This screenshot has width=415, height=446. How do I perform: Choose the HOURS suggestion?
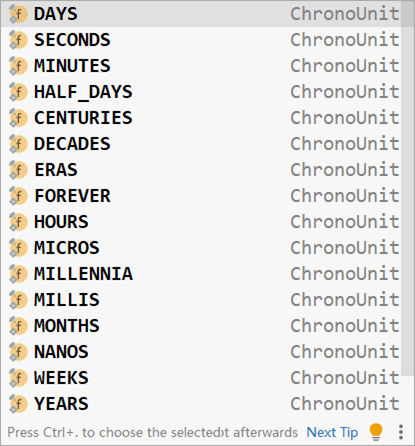pyautogui.click(x=201, y=222)
